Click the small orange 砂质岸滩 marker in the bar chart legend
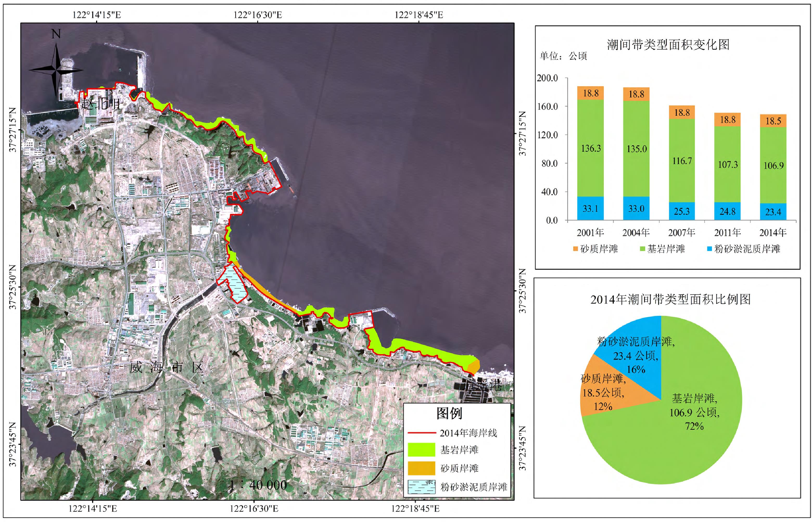This screenshot has height=522, width=812. 575,249
